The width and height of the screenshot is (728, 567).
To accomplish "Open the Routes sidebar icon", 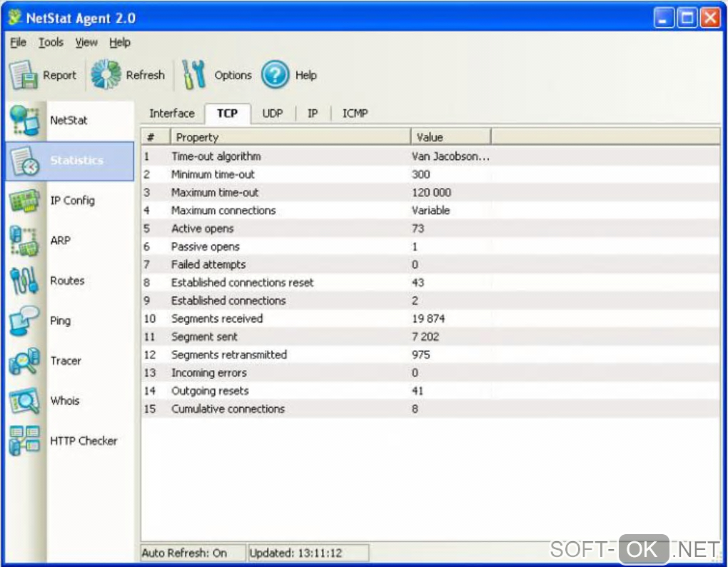I will 24,281.
